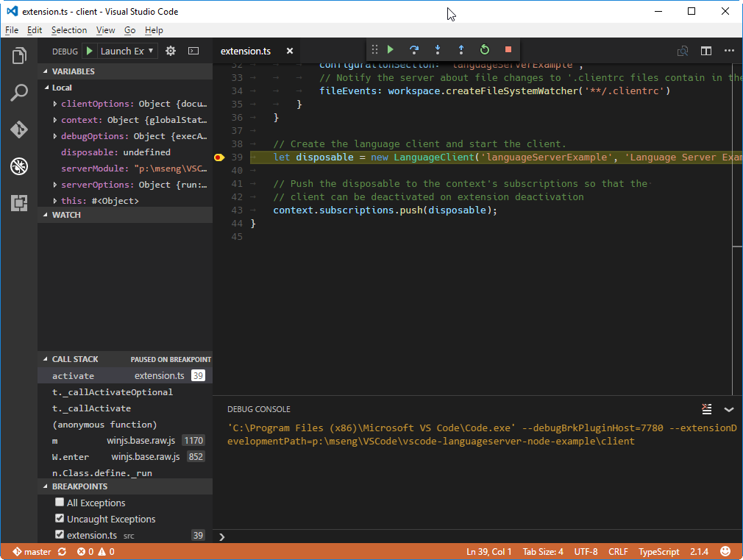Click the Step Into icon

(437, 49)
